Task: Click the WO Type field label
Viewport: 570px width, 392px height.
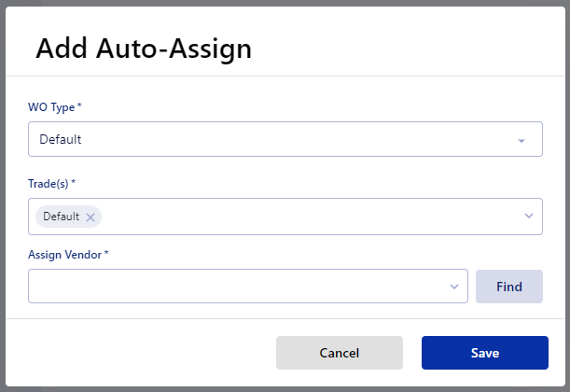Action: pyautogui.click(x=51, y=107)
